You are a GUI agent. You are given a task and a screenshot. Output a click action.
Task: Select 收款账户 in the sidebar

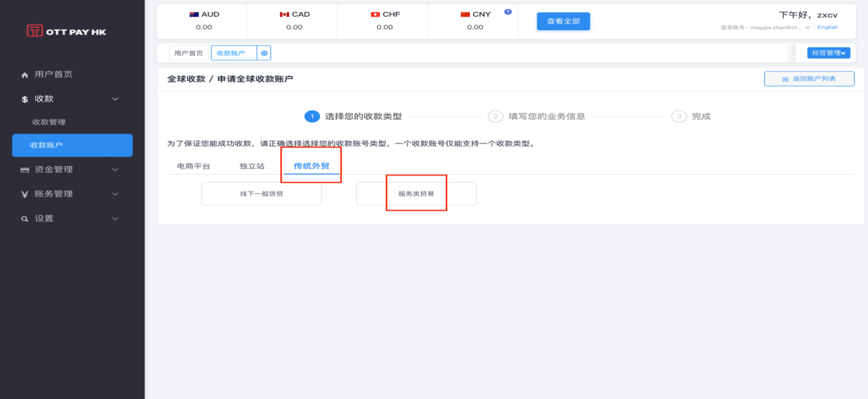[72, 145]
